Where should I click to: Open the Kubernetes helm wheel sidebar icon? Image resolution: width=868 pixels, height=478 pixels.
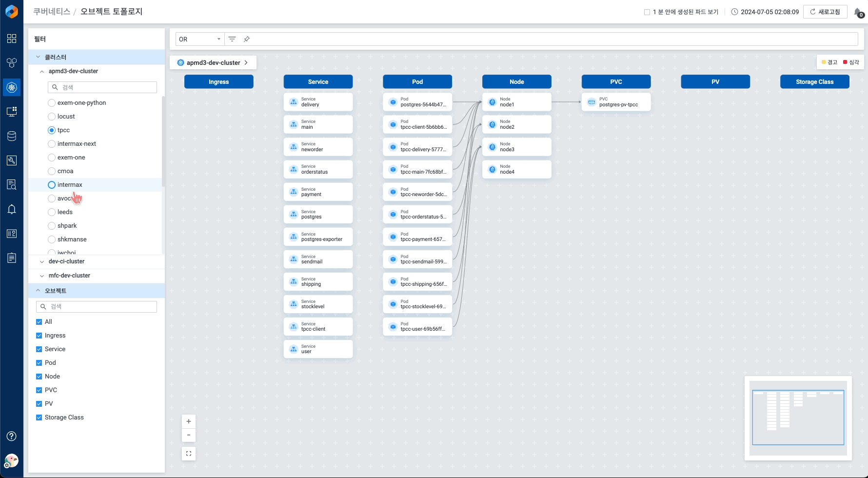click(12, 87)
